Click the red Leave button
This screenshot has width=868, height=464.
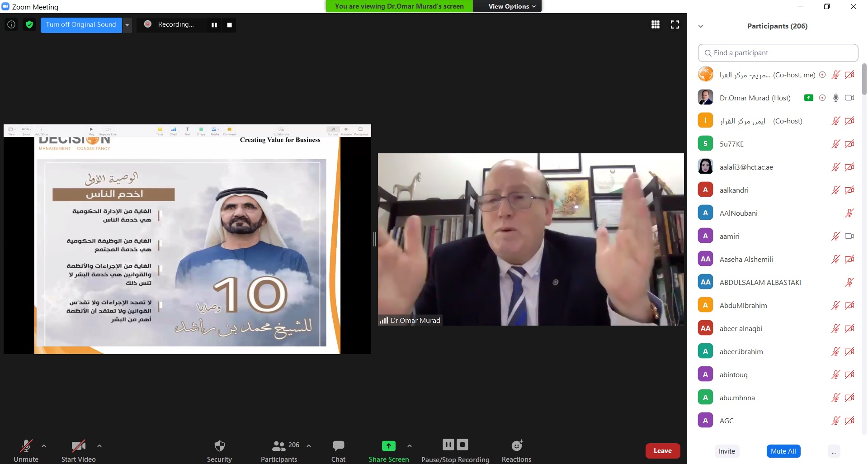(x=662, y=451)
